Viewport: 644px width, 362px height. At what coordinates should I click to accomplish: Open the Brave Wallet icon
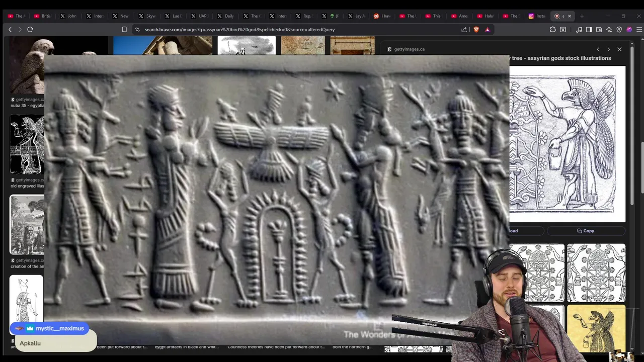(599, 30)
